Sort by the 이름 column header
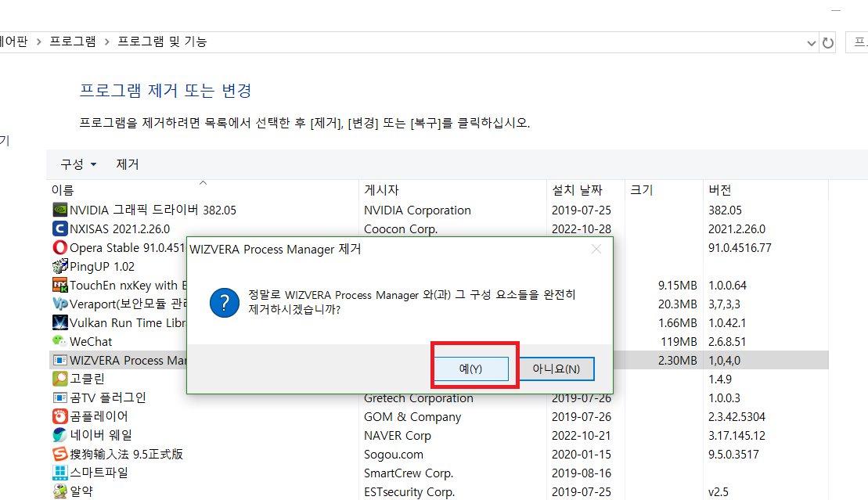 coord(203,190)
